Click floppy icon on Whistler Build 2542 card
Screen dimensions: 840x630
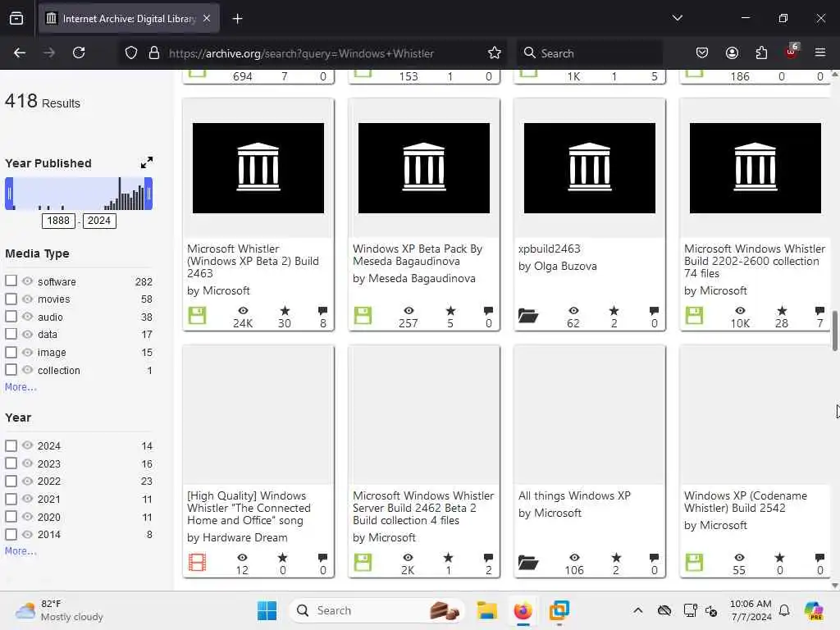point(694,563)
